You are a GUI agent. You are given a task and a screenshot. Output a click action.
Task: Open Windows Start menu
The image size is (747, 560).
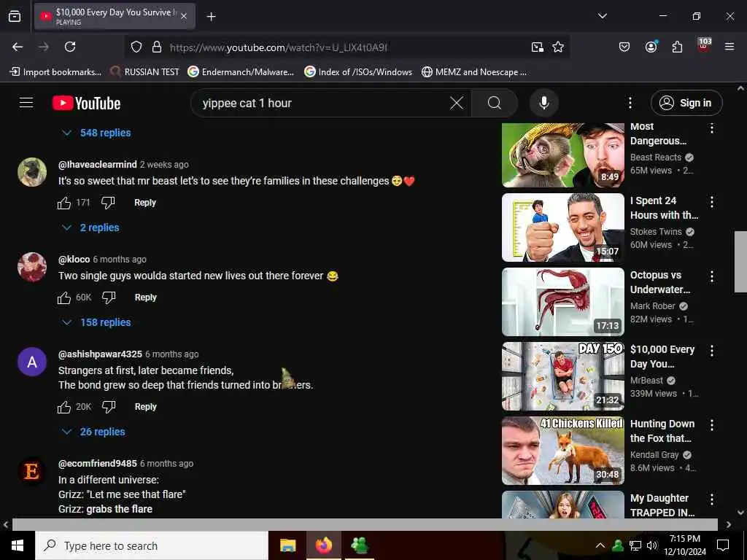tap(18, 545)
